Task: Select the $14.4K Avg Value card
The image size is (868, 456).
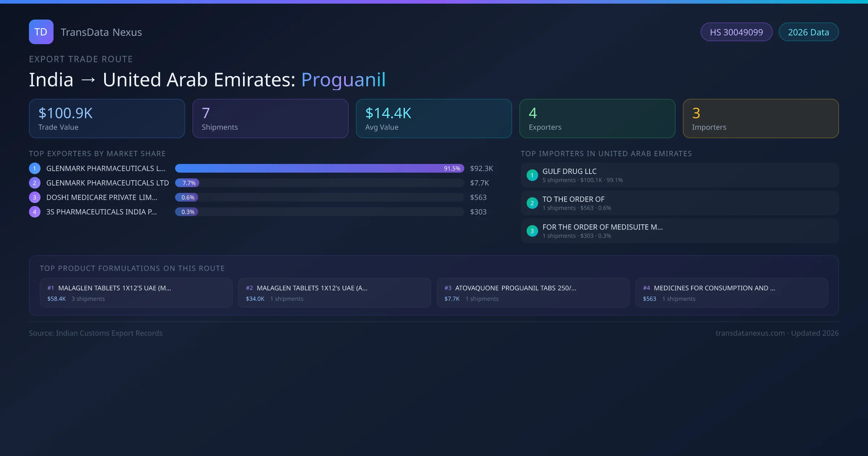Action: pyautogui.click(x=434, y=119)
